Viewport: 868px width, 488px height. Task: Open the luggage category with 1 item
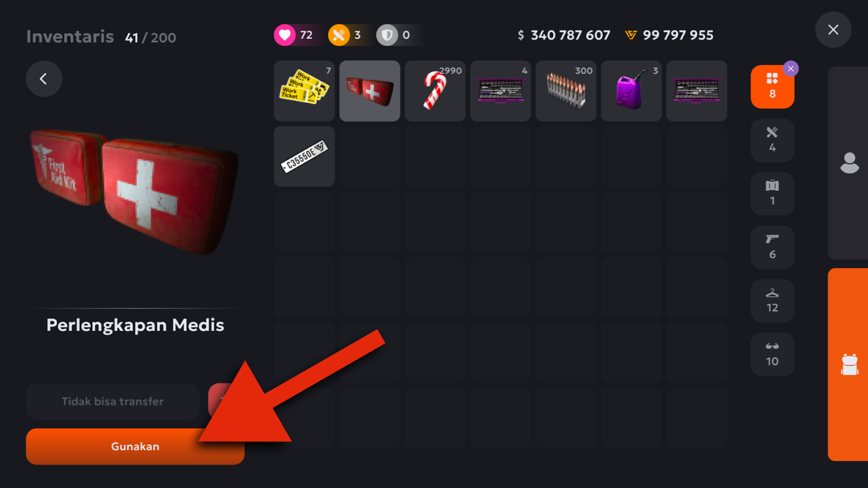click(x=773, y=194)
